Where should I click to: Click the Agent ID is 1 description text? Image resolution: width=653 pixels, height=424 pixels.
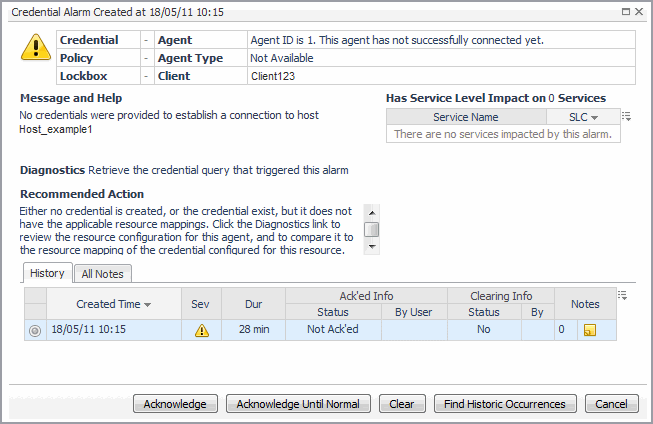tap(397, 40)
